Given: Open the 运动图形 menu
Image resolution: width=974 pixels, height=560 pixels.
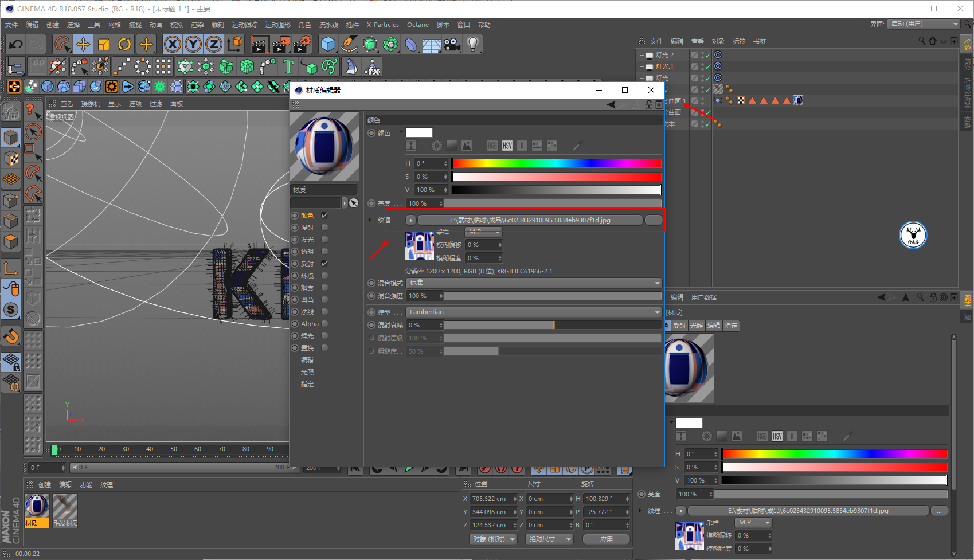Looking at the screenshot, I should tap(277, 25).
